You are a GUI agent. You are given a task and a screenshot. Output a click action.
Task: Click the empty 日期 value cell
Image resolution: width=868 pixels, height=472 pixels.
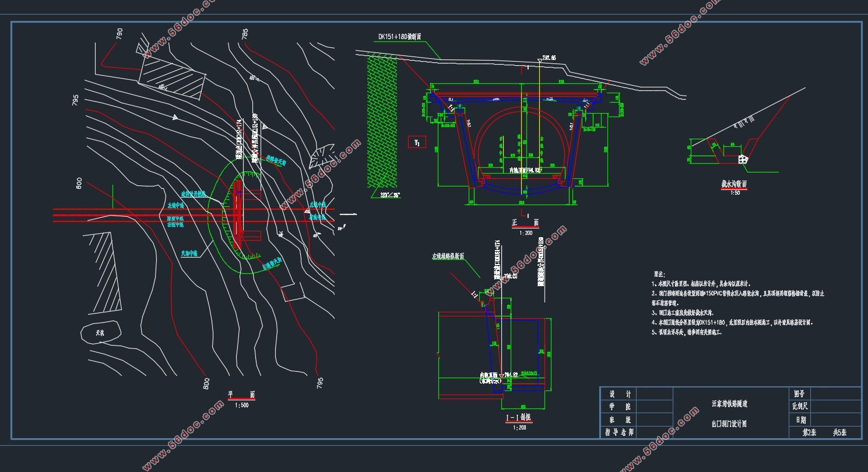[835, 420]
